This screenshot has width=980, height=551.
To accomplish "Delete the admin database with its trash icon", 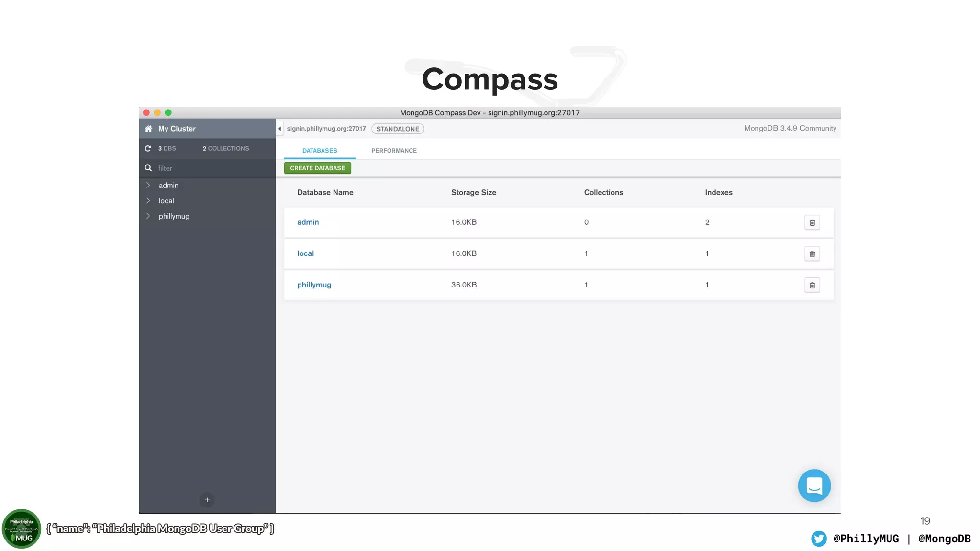I will pyautogui.click(x=812, y=222).
